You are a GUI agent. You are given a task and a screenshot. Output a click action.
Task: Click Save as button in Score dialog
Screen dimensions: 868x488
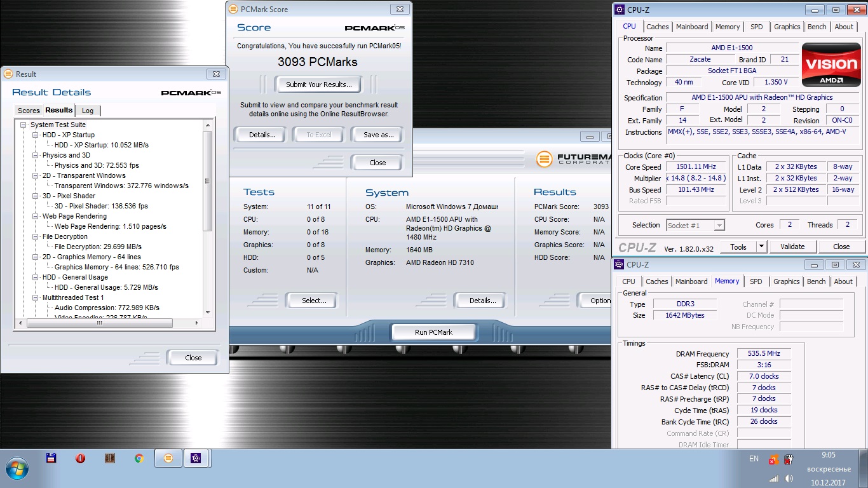point(379,135)
